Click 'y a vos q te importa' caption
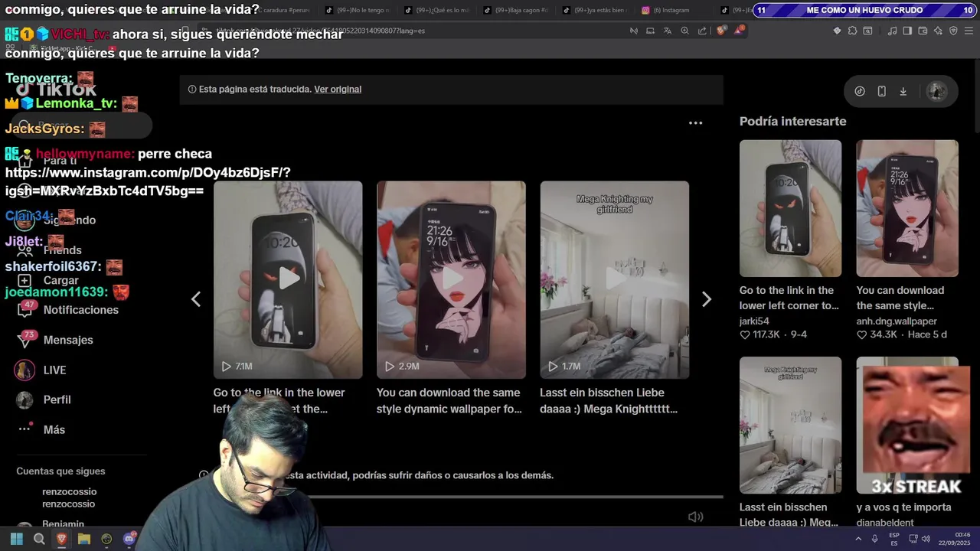Screen dimensions: 980x551 click(x=903, y=507)
